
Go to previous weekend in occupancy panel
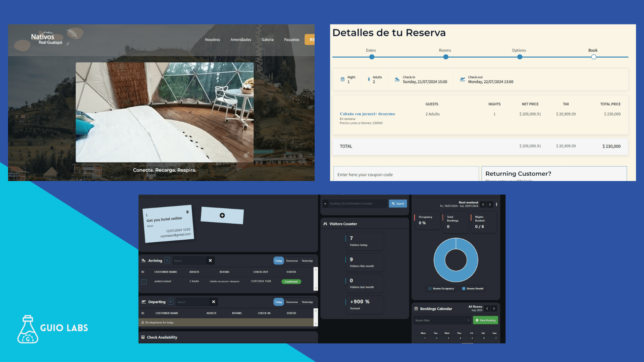(483, 204)
